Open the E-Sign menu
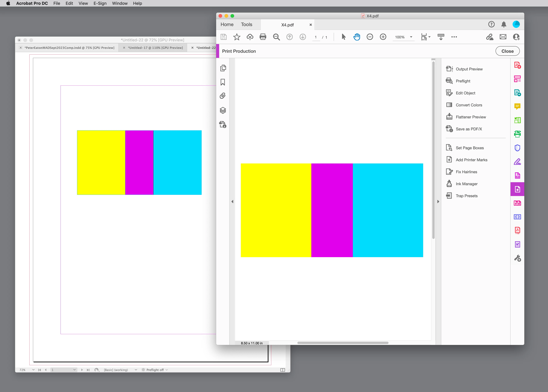 click(x=100, y=3)
